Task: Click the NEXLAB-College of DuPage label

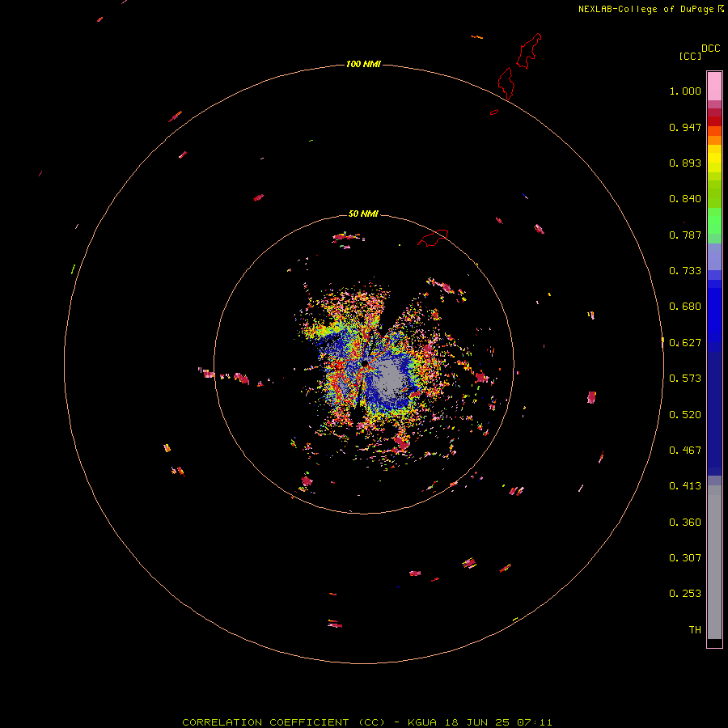Action: (645, 9)
